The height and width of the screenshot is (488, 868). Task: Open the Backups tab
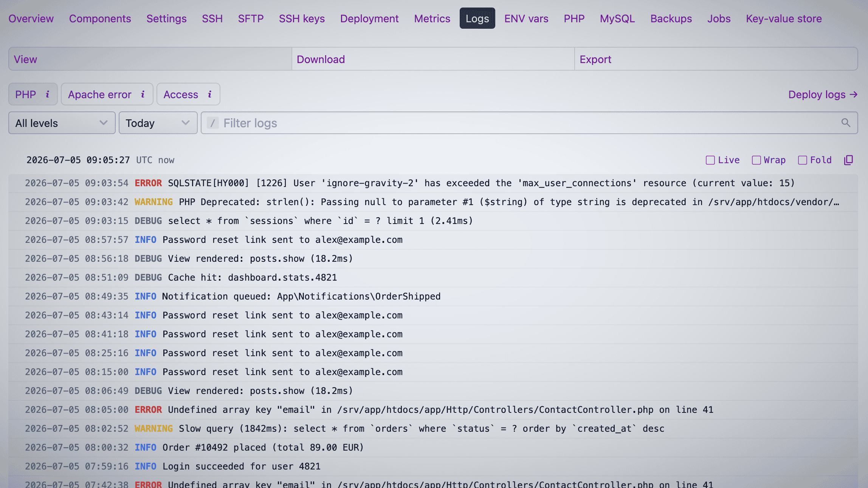pos(671,19)
